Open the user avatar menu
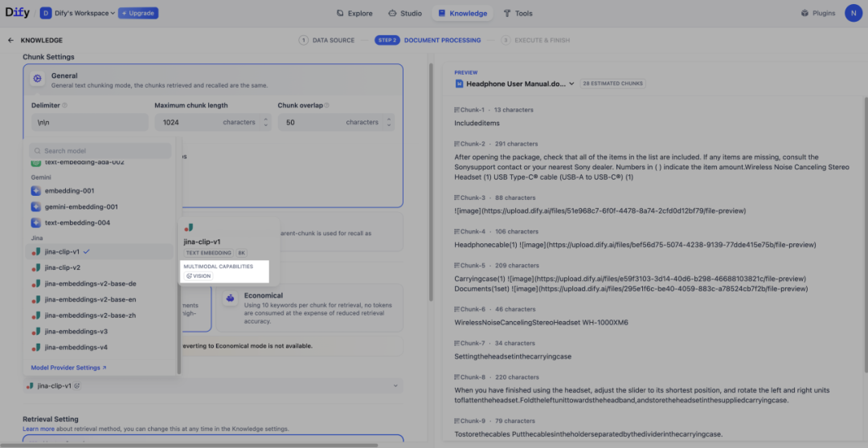The height and width of the screenshot is (448, 868). tap(853, 14)
